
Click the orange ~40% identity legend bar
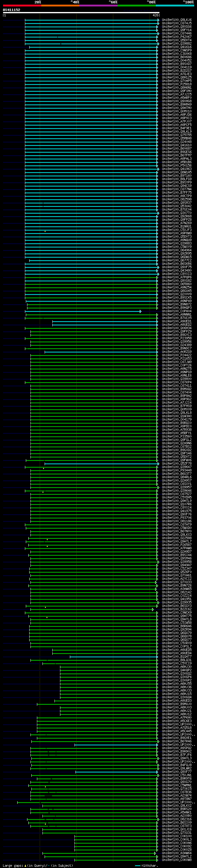pyautogui.click(x=60, y=6)
